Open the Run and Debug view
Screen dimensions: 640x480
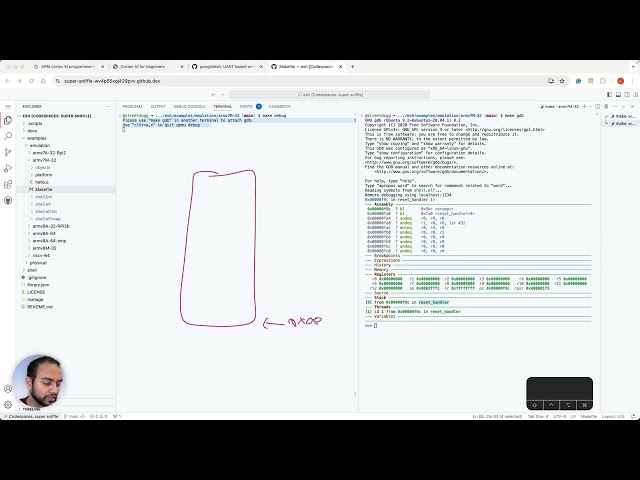point(8,168)
